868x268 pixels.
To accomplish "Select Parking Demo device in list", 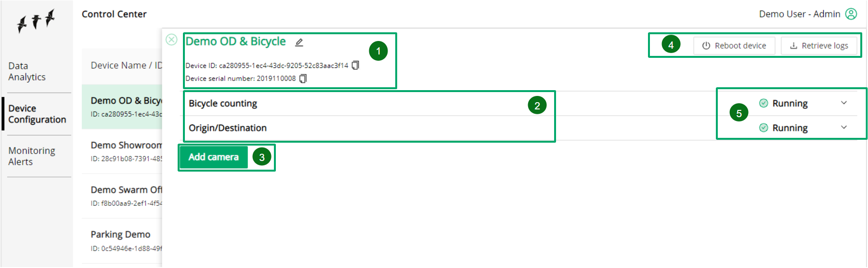I will pos(122,241).
